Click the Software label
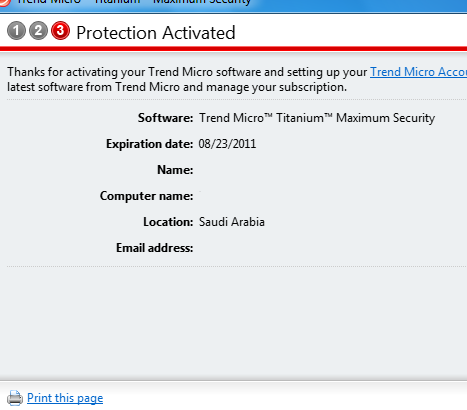Viewport: 467px width, 410px height. click(166, 118)
